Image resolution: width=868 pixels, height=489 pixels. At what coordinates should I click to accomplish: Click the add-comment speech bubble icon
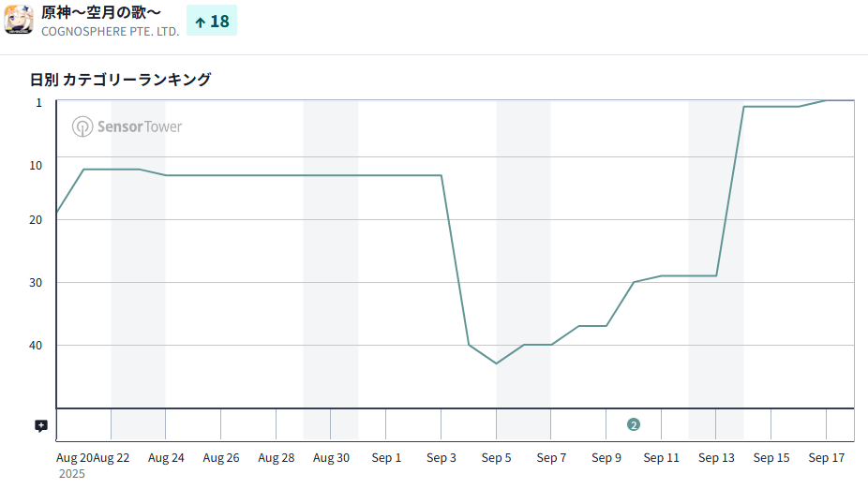pyautogui.click(x=41, y=425)
